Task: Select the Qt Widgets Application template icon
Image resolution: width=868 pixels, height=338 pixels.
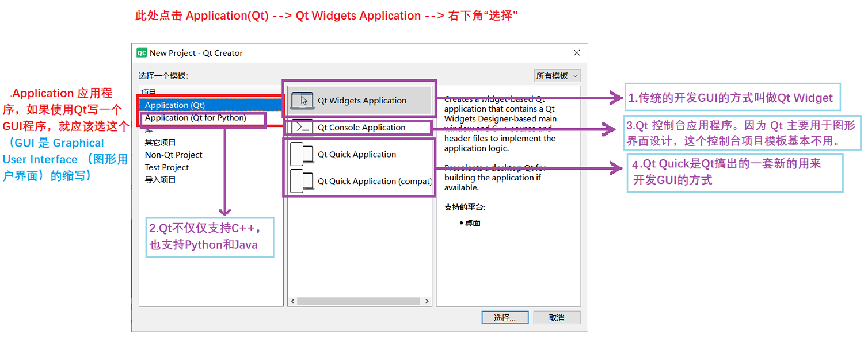Action: pos(303,101)
